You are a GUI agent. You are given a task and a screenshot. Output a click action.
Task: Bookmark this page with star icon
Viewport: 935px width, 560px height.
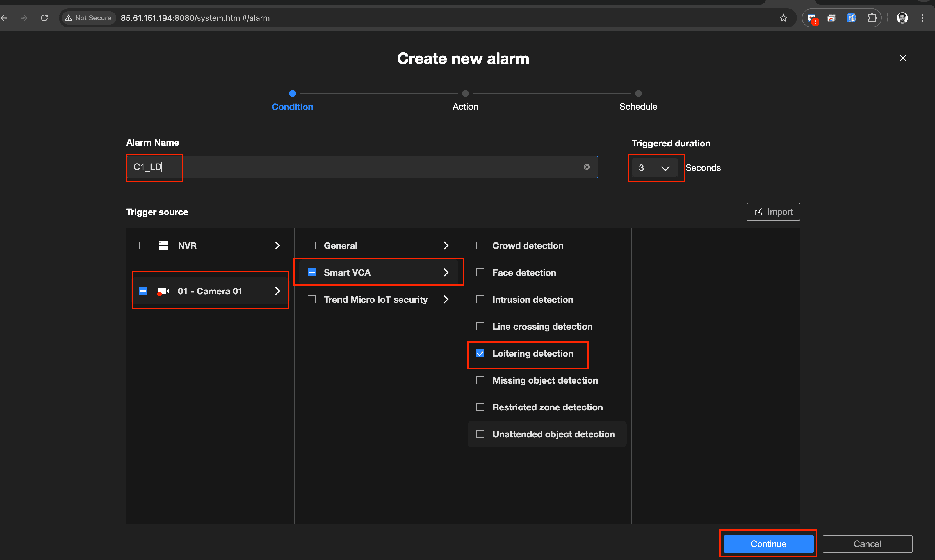(x=783, y=18)
